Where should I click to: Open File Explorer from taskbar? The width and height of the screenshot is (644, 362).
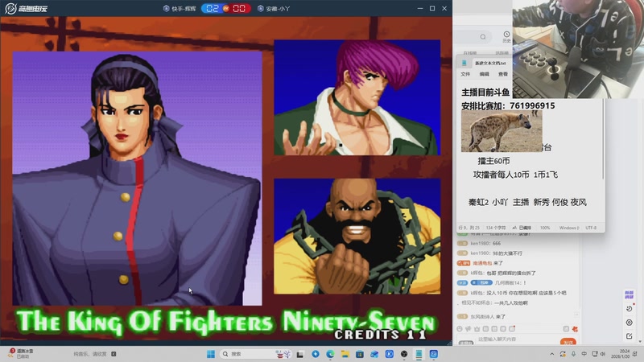point(345,354)
